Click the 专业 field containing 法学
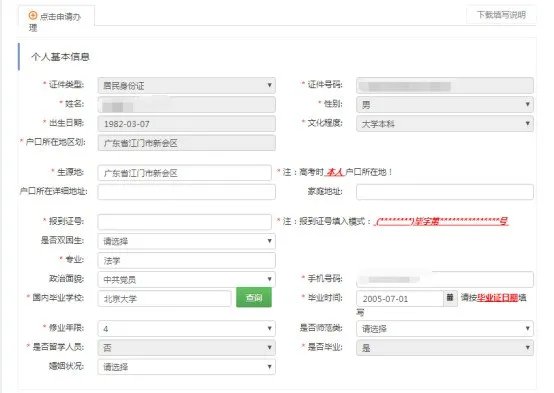Image resolution: width=554 pixels, height=393 pixels. click(x=187, y=260)
